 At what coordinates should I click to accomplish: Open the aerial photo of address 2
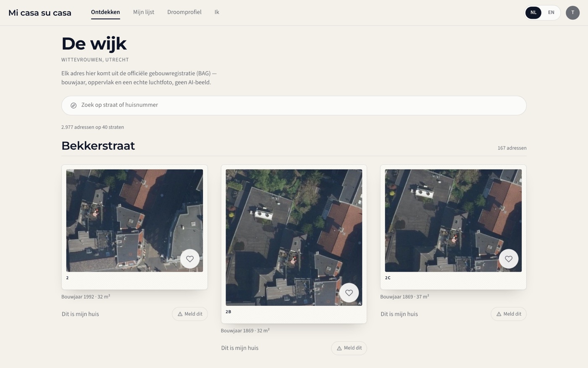pos(134,220)
